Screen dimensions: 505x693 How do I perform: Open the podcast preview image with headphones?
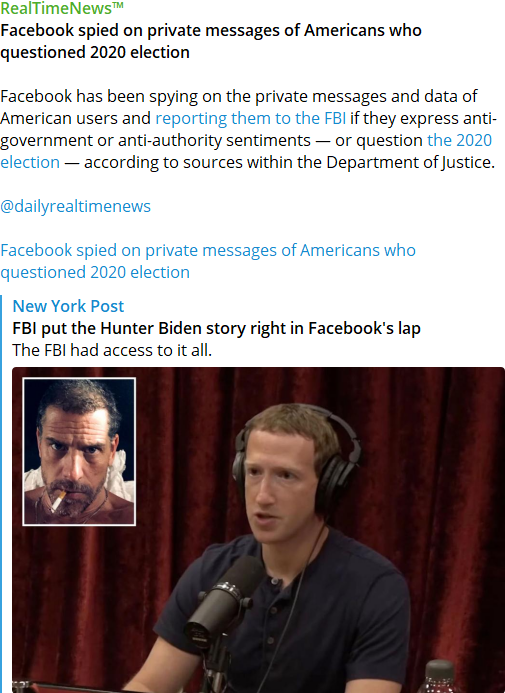[258, 530]
